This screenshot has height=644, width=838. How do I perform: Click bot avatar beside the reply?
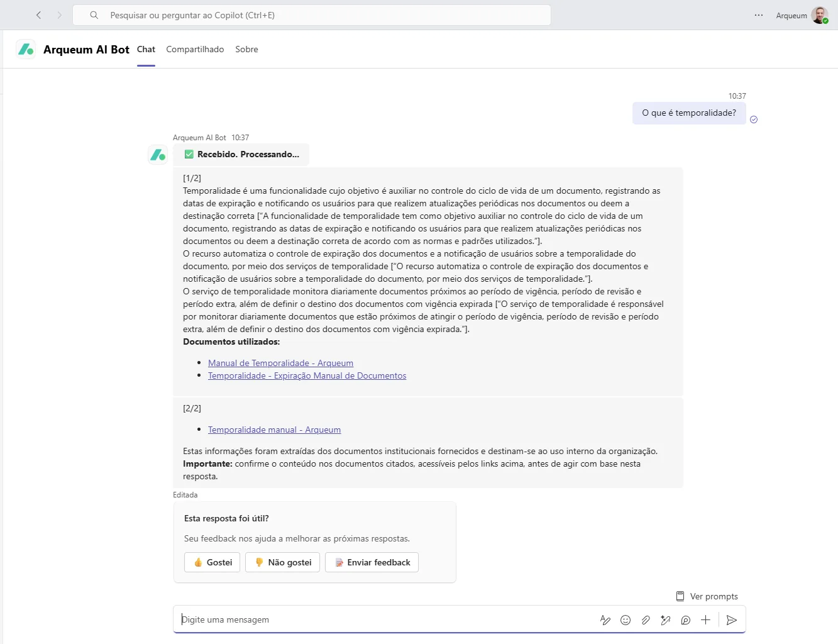click(158, 154)
